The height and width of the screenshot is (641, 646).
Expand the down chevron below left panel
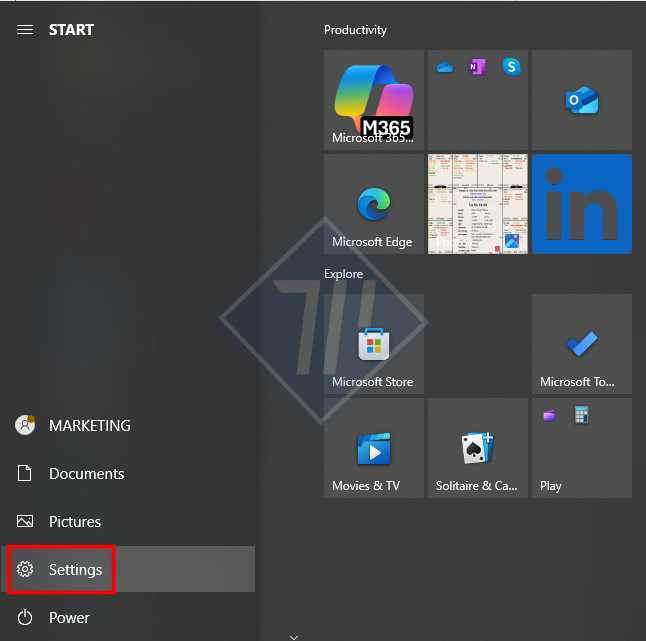tap(292, 635)
